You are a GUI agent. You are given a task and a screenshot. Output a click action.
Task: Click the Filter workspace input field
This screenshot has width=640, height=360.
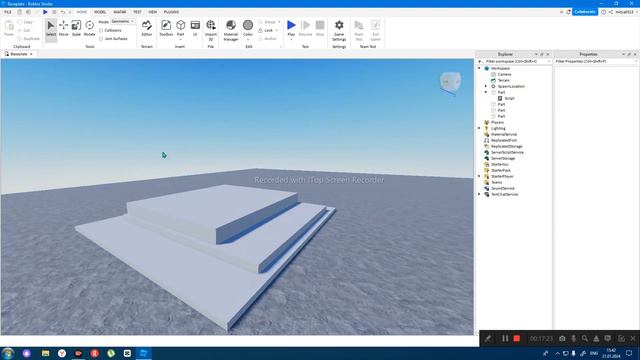tap(515, 61)
